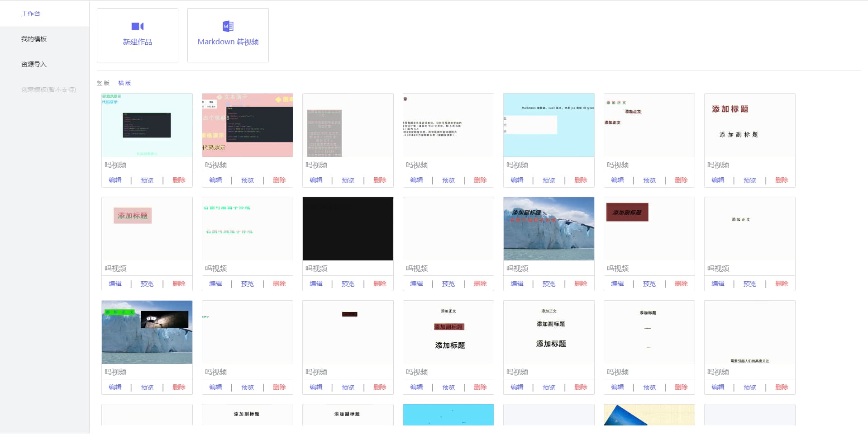Switch to the 横版 tab
Image resolution: width=868 pixels, height=444 pixels.
pos(124,83)
